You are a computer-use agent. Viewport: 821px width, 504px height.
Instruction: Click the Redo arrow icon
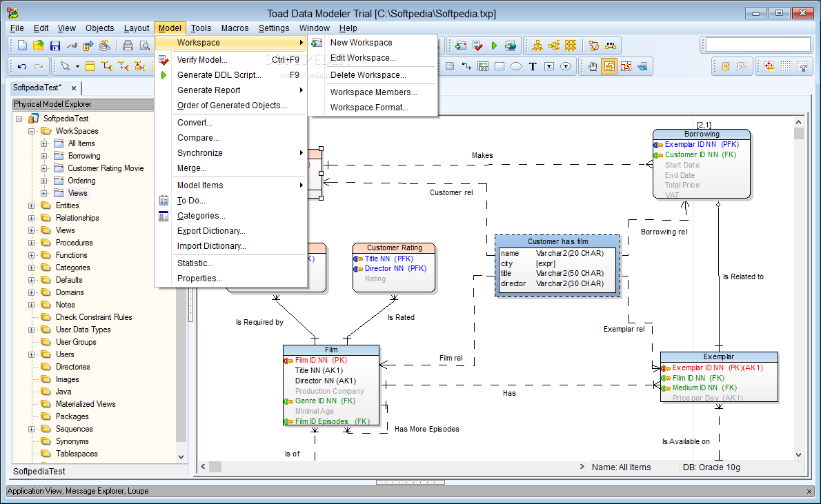click(38, 66)
